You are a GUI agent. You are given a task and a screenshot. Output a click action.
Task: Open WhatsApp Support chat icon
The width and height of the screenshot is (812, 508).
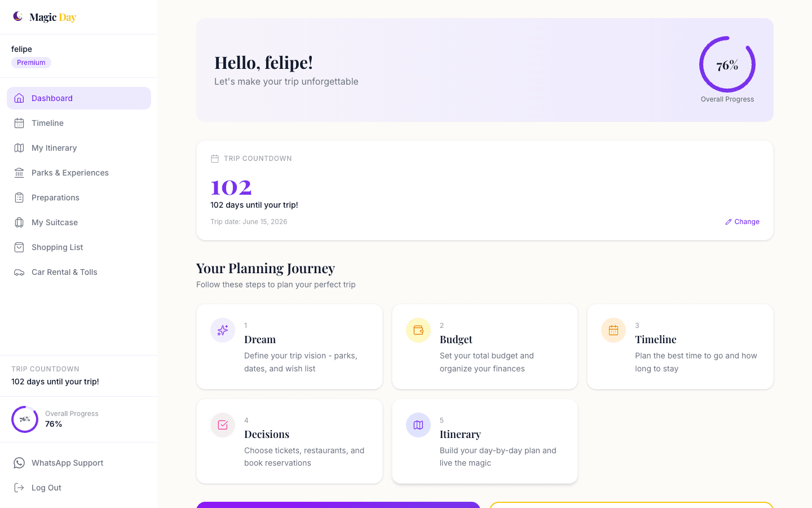(x=19, y=463)
